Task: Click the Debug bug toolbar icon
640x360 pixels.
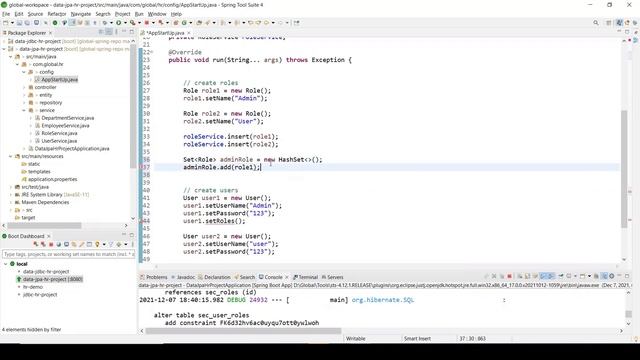Action: coord(105,23)
